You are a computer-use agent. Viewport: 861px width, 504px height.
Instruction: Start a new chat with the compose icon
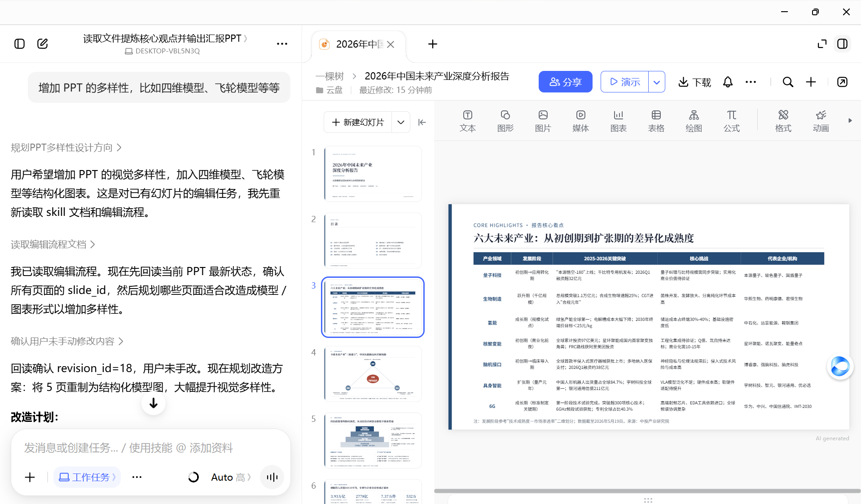pos(43,44)
